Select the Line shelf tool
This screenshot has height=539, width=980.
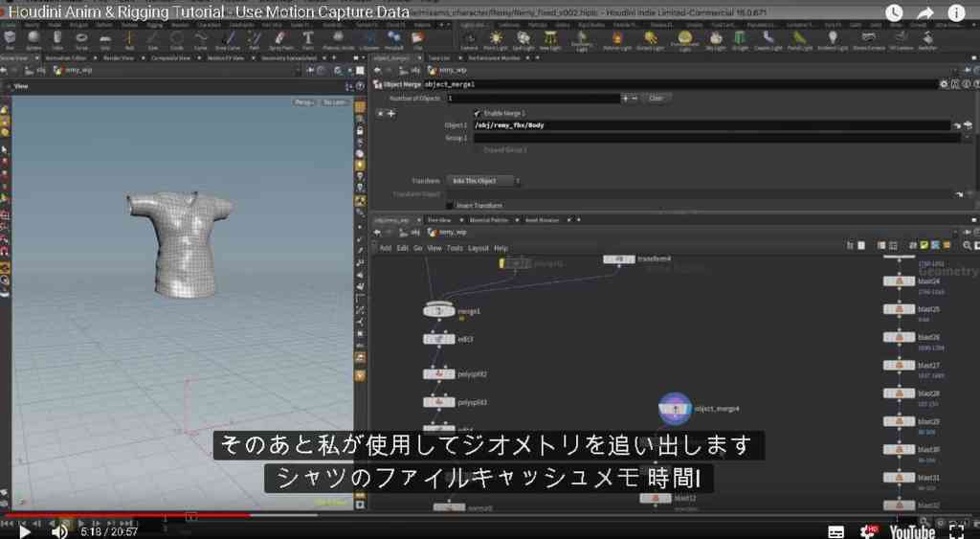click(x=153, y=39)
